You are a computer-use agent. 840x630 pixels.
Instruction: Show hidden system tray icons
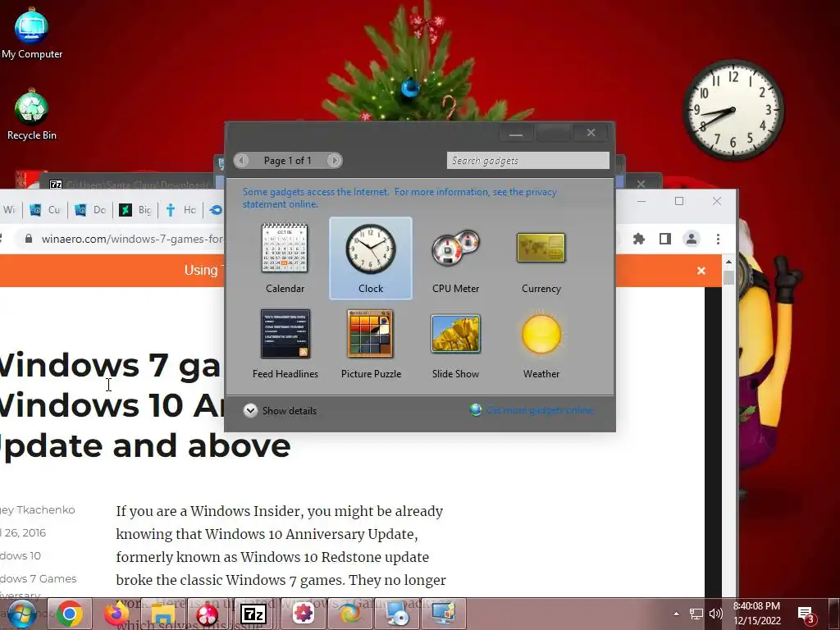(x=676, y=614)
